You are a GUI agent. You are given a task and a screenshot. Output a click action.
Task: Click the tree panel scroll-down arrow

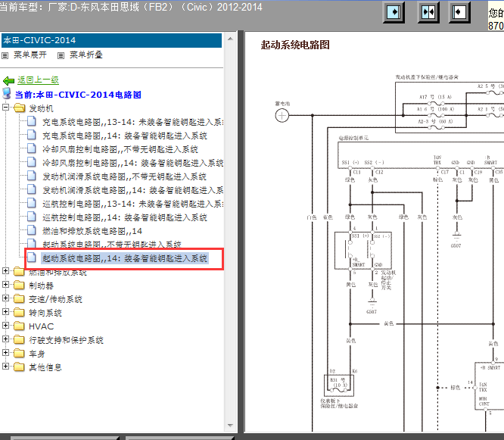pyautogui.click(x=230, y=425)
